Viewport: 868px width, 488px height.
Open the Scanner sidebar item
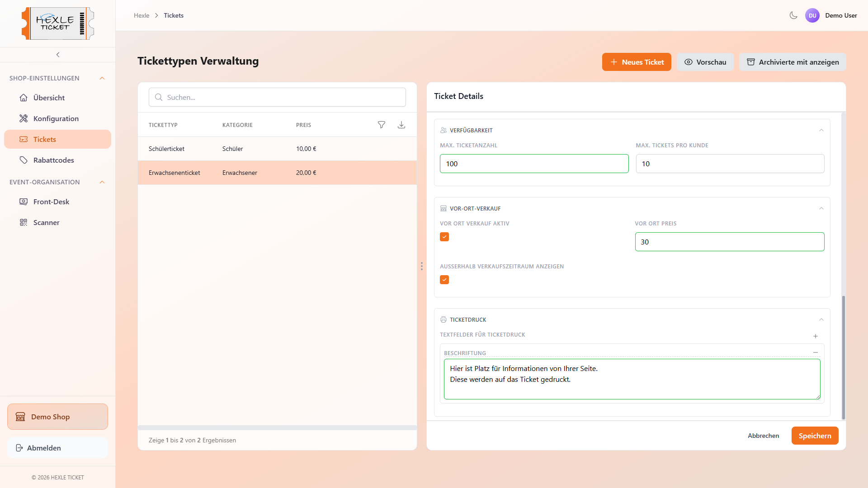click(x=46, y=222)
